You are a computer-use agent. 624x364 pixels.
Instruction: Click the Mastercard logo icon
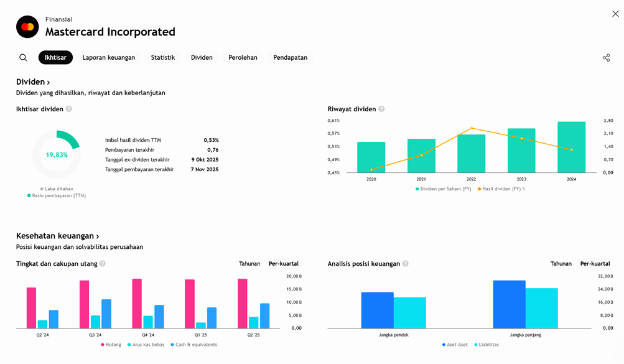pos(27,27)
